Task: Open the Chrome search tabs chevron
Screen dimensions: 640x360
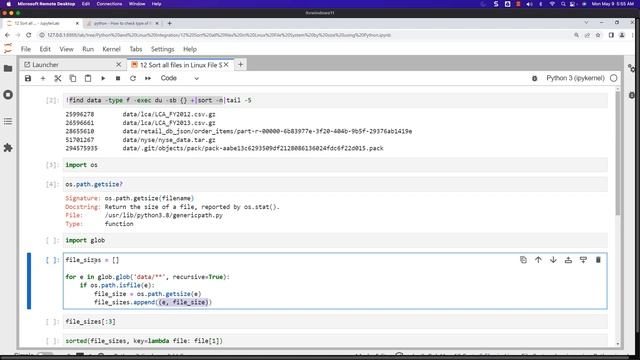Action: [x=586, y=22]
